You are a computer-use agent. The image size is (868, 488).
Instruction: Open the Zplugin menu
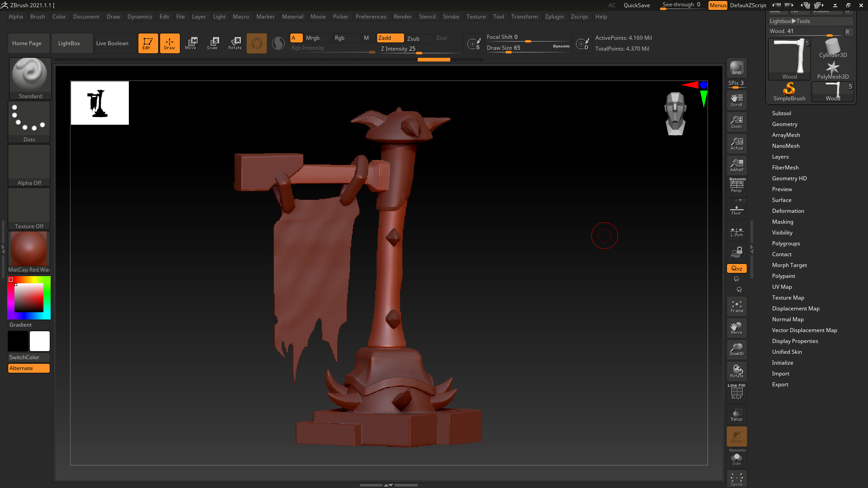(x=554, y=17)
